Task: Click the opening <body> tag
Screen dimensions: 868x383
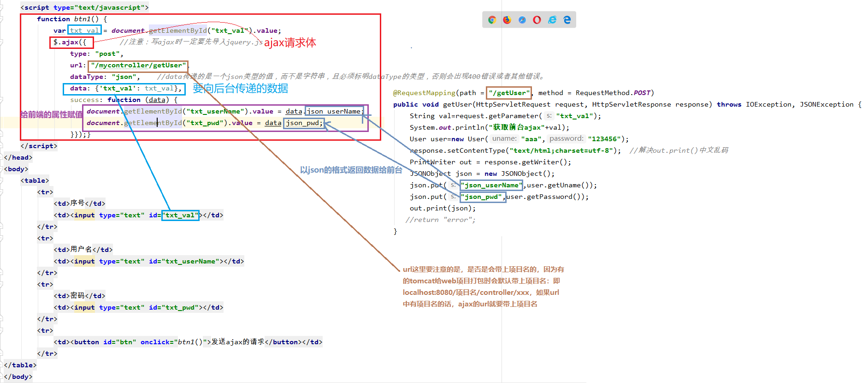Action: tap(16, 169)
